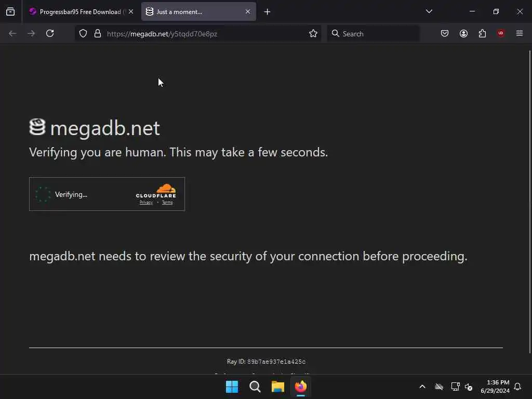Open File Explorer from taskbar
Image resolution: width=532 pixels, height=399 pixels.
click(x=277, y=387)
